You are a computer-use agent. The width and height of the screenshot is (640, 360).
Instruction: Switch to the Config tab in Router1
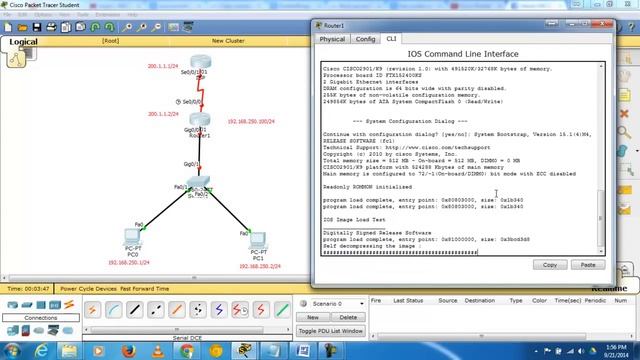pyautogui.click(x=365, y=39)
